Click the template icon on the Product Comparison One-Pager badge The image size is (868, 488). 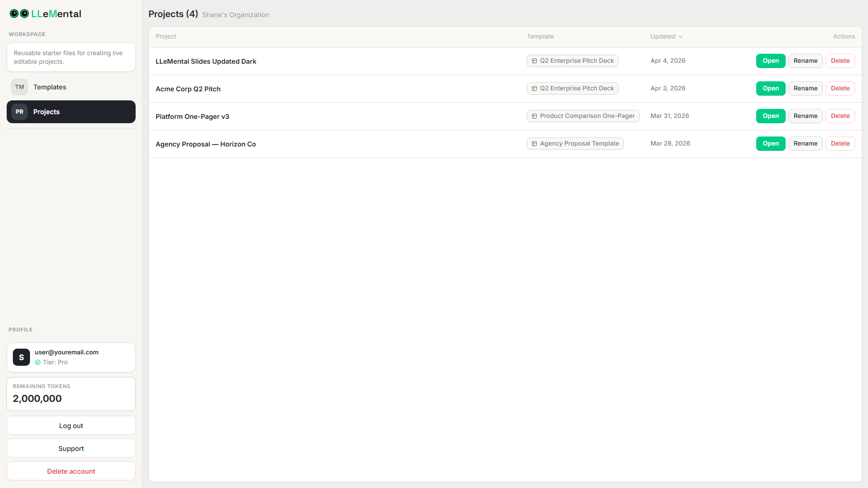533,116
